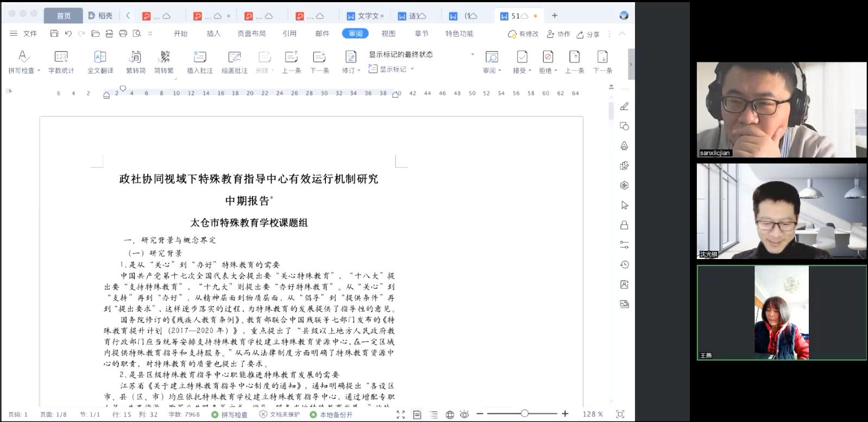
Task: Click 全文翻译 full translation
Action: (100, 62)
